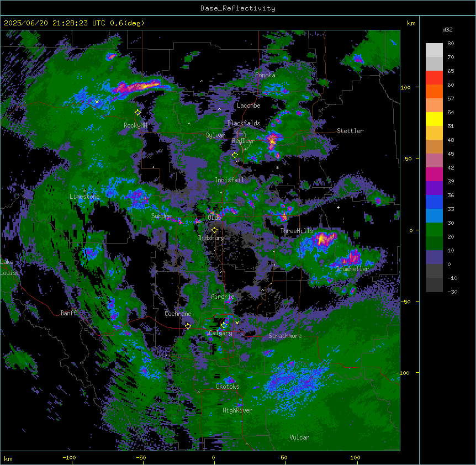
Task: Click the red legend swatch below 65
Action: 434,78
